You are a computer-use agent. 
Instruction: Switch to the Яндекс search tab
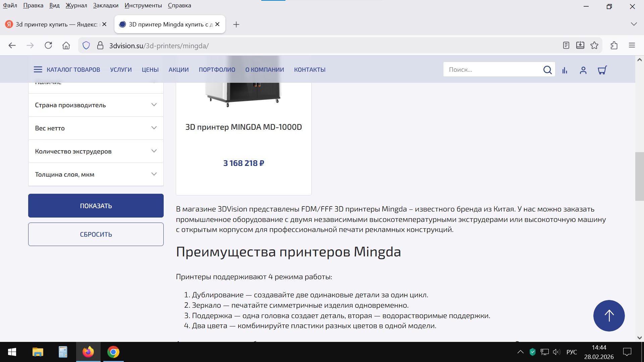(54, 24)
